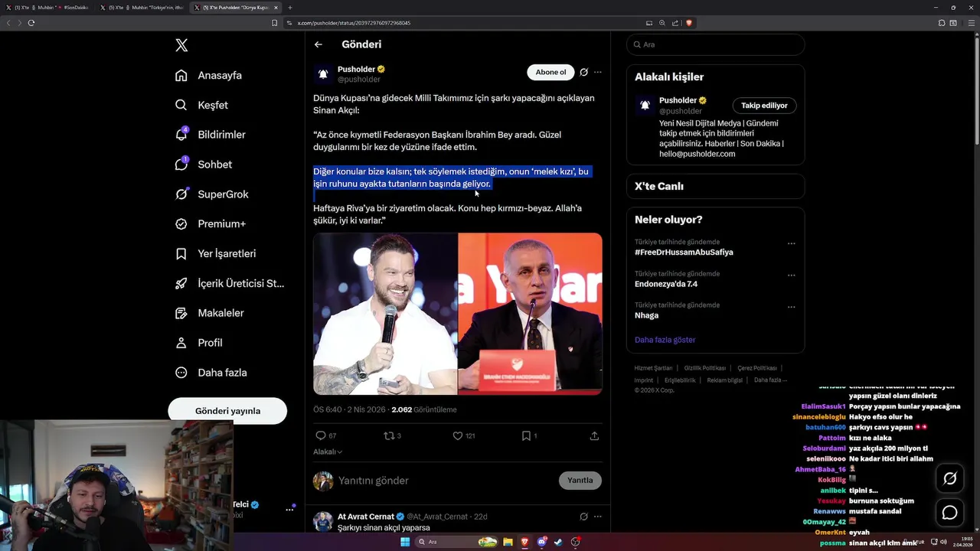
Task: Open Sohbet messages
Action: 203,165
